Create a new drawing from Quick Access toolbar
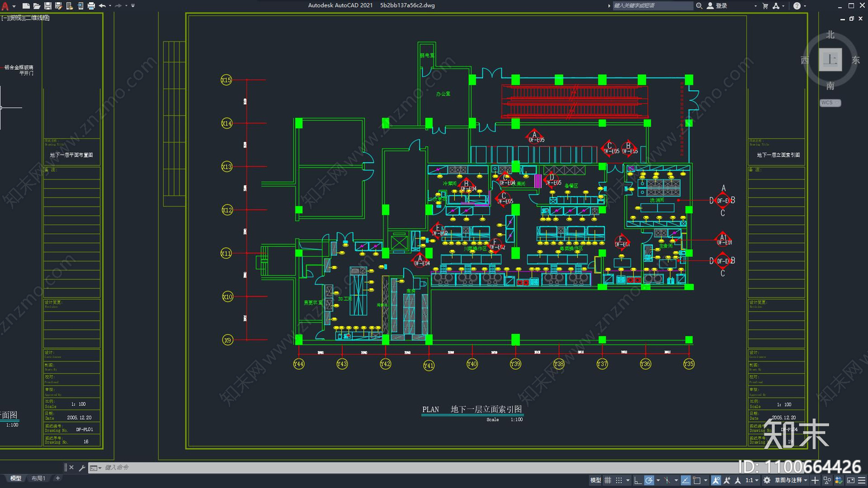 25,6
